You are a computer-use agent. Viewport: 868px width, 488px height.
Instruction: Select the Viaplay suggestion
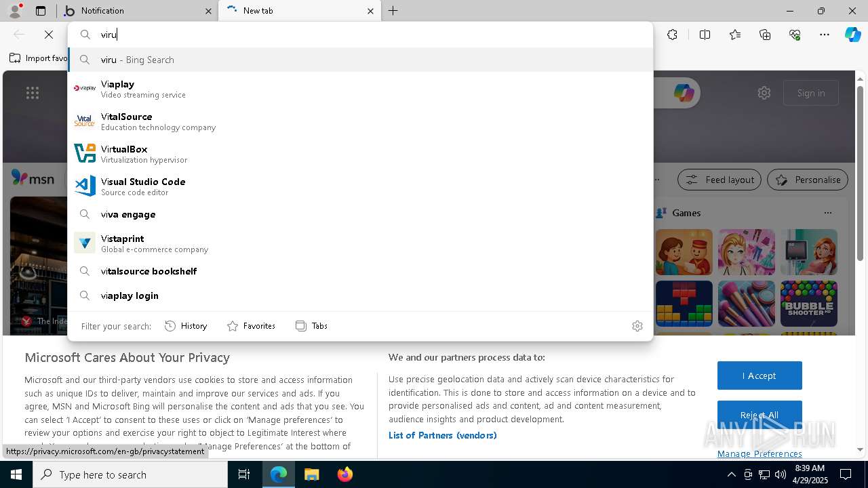point(360,89)
